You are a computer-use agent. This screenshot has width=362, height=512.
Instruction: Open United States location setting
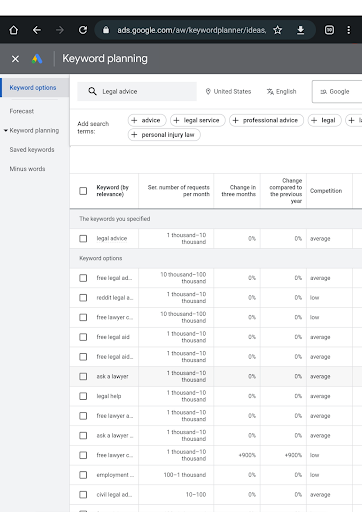point(228,91)
